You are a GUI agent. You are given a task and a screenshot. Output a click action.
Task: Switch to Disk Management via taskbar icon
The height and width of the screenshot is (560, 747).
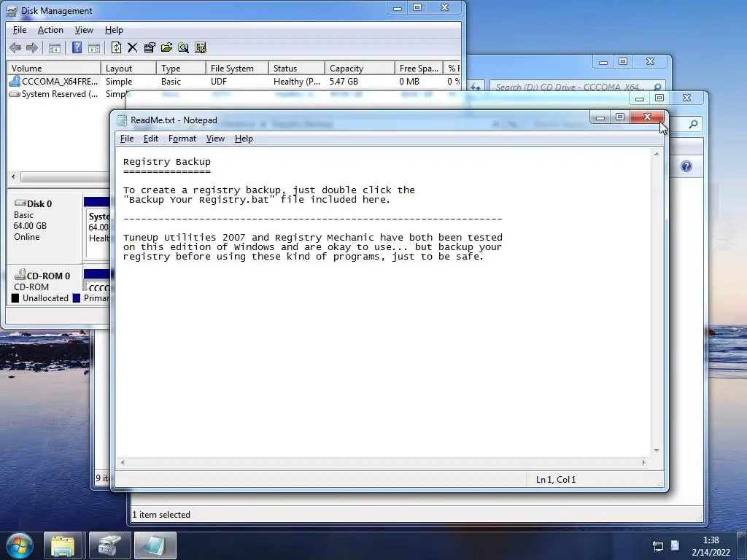point(110,545)
